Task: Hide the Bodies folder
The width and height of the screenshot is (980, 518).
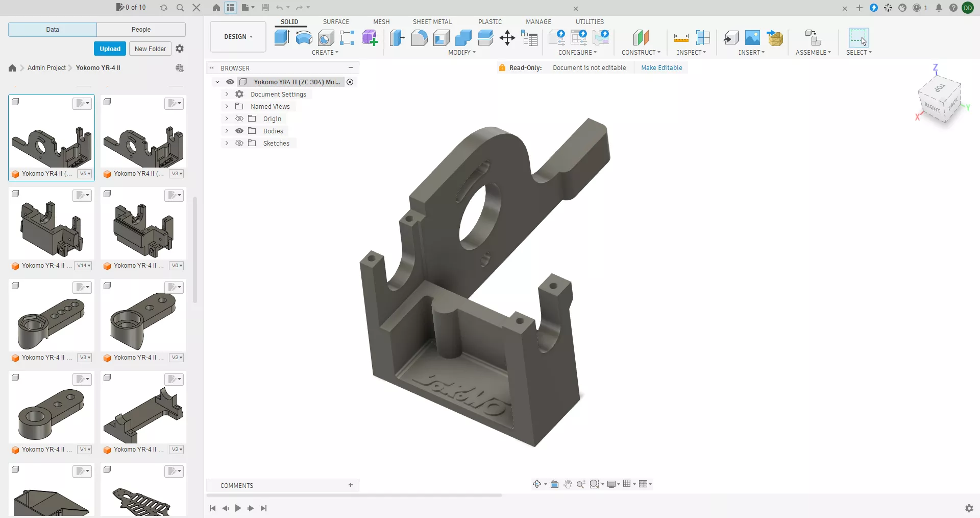Action: (x=239, y=131)
